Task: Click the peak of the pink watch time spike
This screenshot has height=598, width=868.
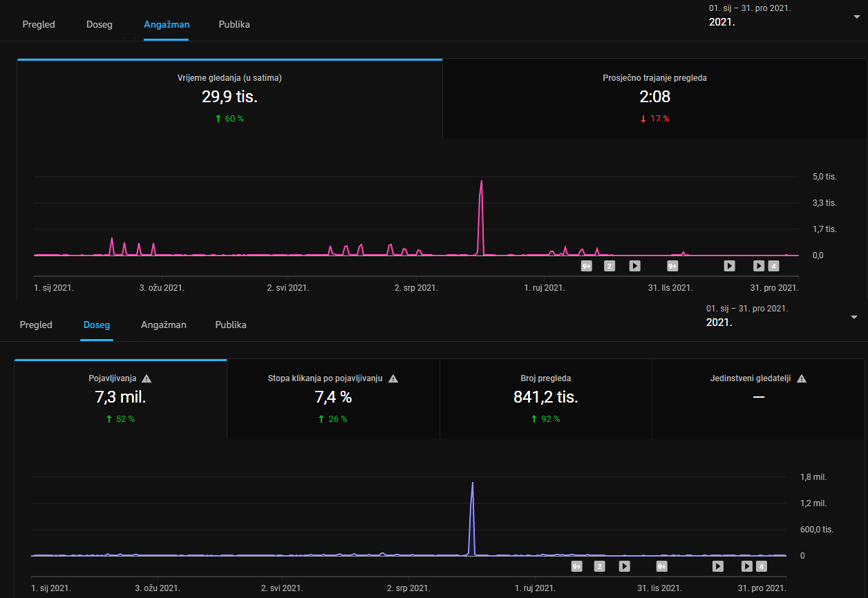Action: pyautogui.click(x=481, y=182)
